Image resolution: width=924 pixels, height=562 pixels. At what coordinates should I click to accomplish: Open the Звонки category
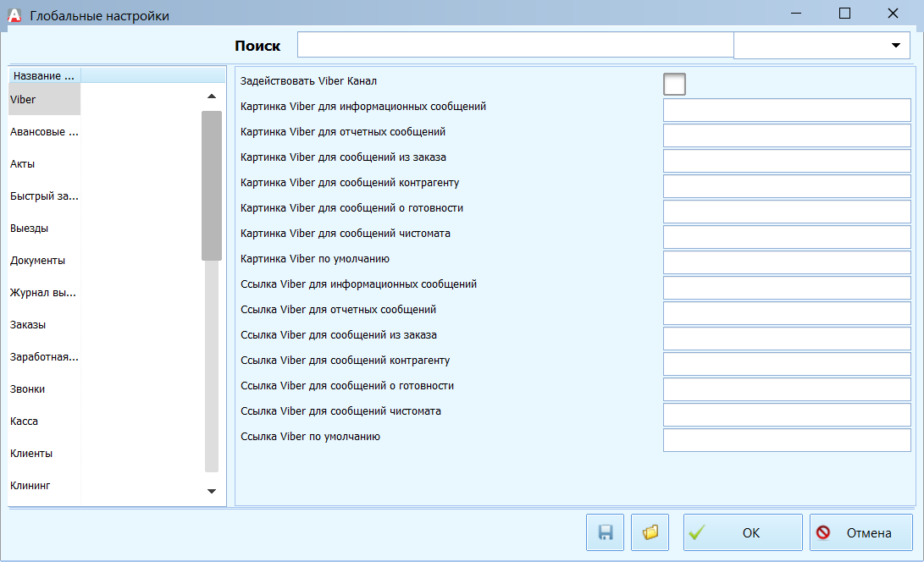(x=44, y=388)
